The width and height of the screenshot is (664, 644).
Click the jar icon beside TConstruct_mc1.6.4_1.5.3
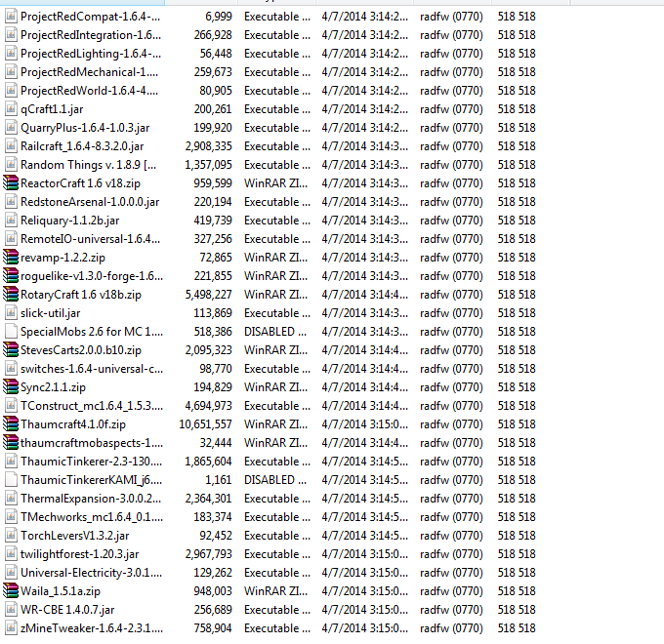coord(11,405)
